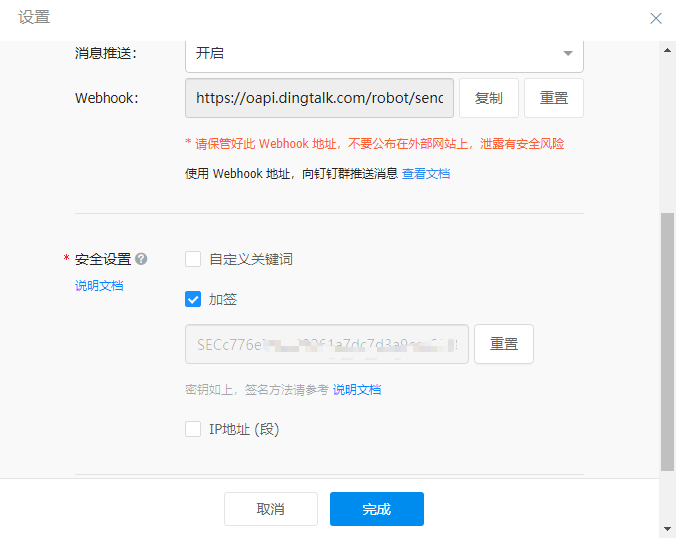Open the 消息推送 dropdown showing 开启
The image size is (676, 538).
click(384, 53)
